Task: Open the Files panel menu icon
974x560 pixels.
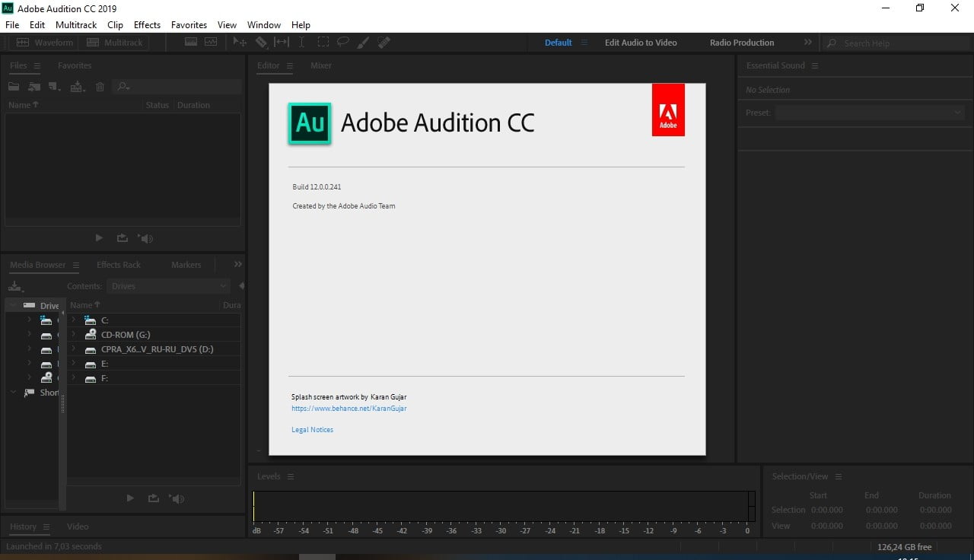Action: click(x=37, y=66)
